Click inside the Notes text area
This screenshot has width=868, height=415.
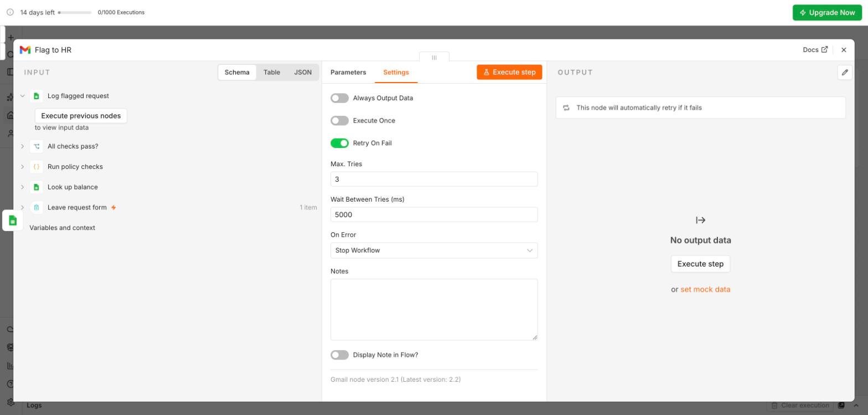434,310
